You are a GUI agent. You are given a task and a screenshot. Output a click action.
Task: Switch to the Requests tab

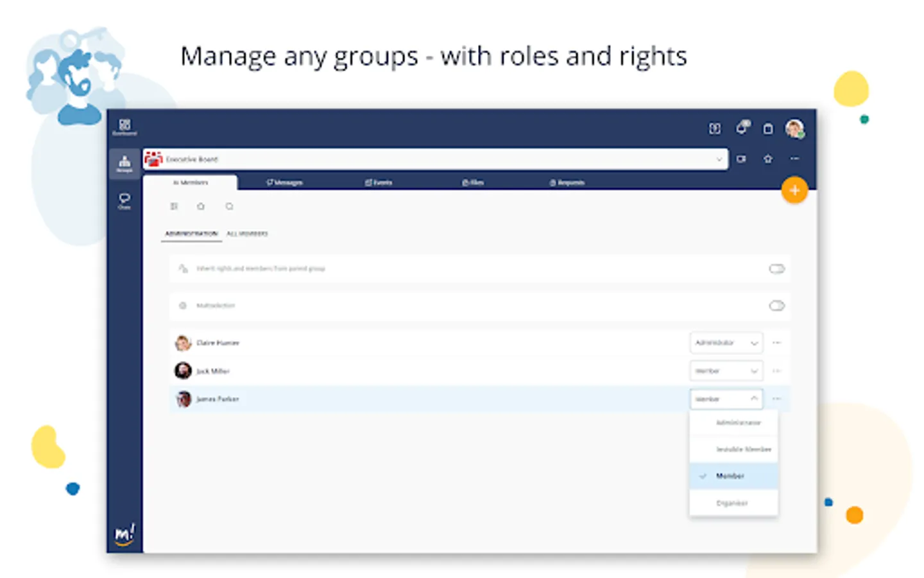click(x=567, y=182)
